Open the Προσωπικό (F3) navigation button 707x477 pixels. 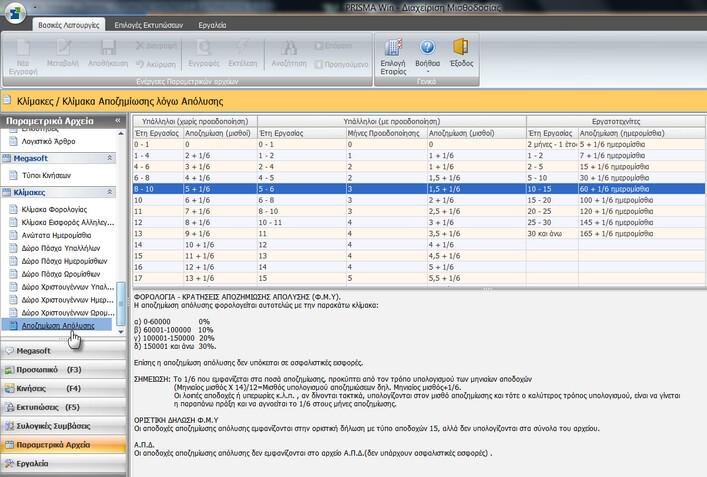point(64,369)
